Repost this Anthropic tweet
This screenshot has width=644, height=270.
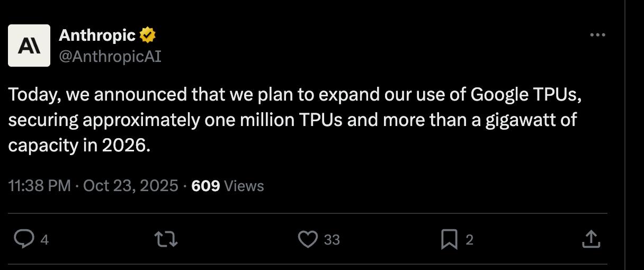point(165,240)
